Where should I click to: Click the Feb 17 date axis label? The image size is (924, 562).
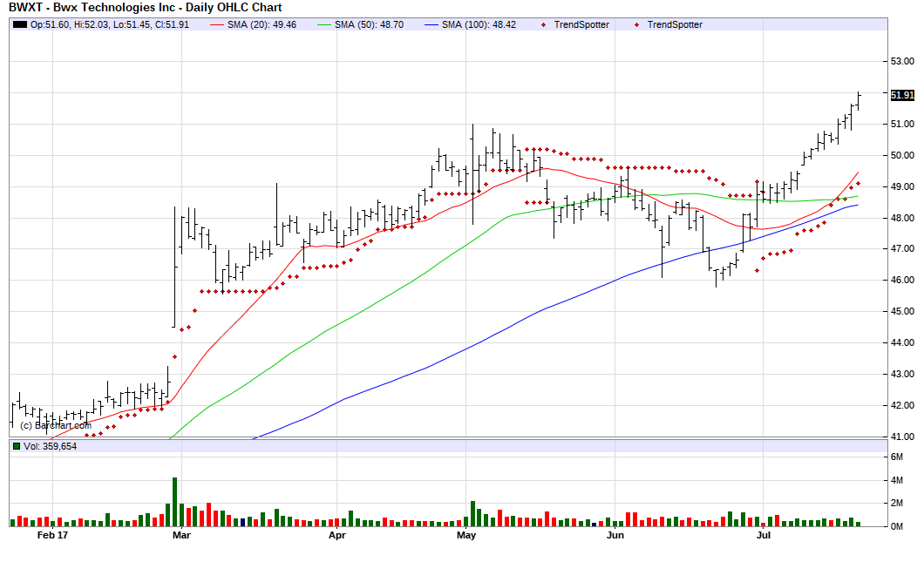pos(52,535)
